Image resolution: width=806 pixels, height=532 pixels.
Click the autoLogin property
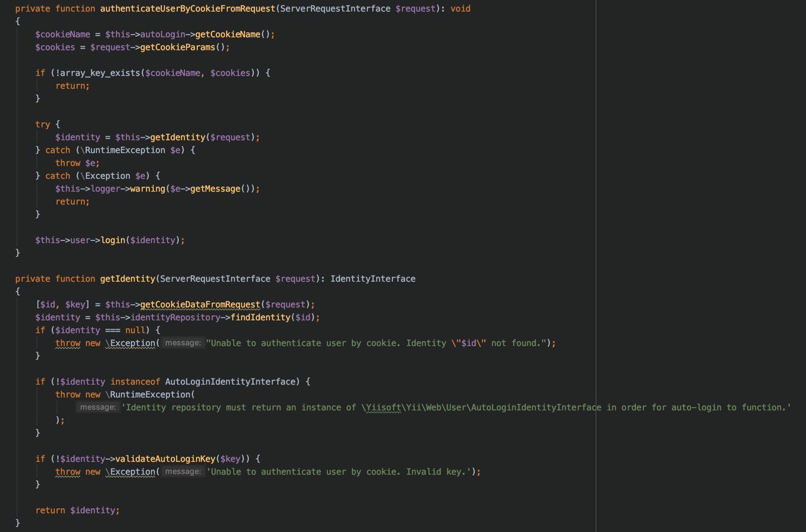[x=162, y=34]
